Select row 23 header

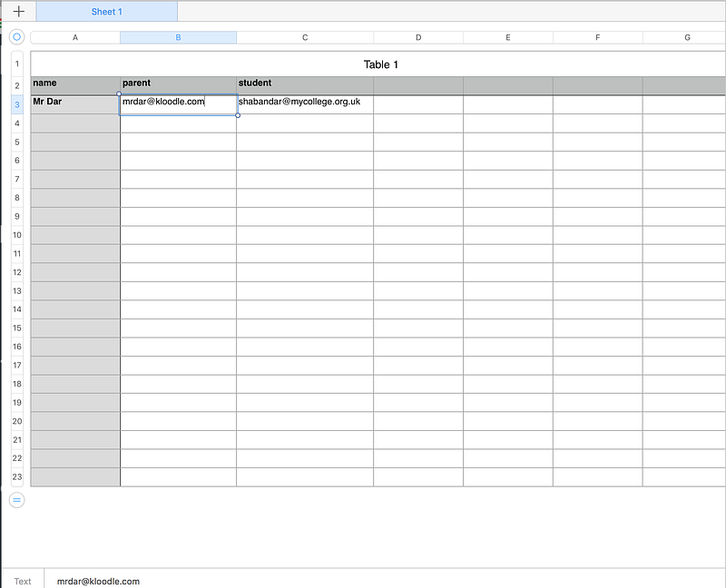click(x=17, y=477)
